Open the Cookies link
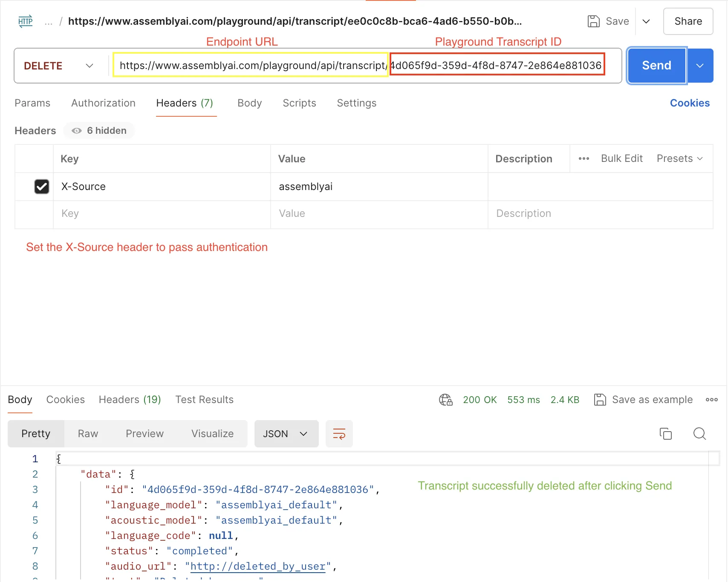Image resolution: width=728 pixels, height=582 pixels. pyautogui.click(x=689, y=103)
